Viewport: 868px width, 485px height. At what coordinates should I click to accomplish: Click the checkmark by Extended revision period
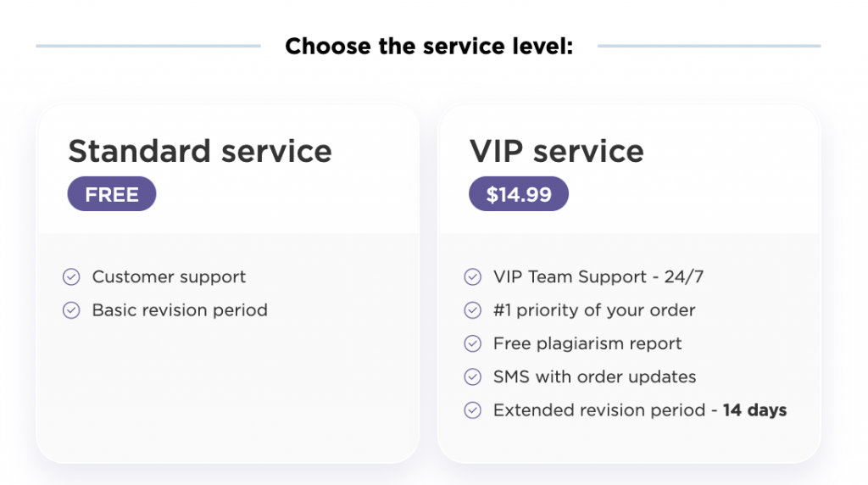[x=472, y=410]
